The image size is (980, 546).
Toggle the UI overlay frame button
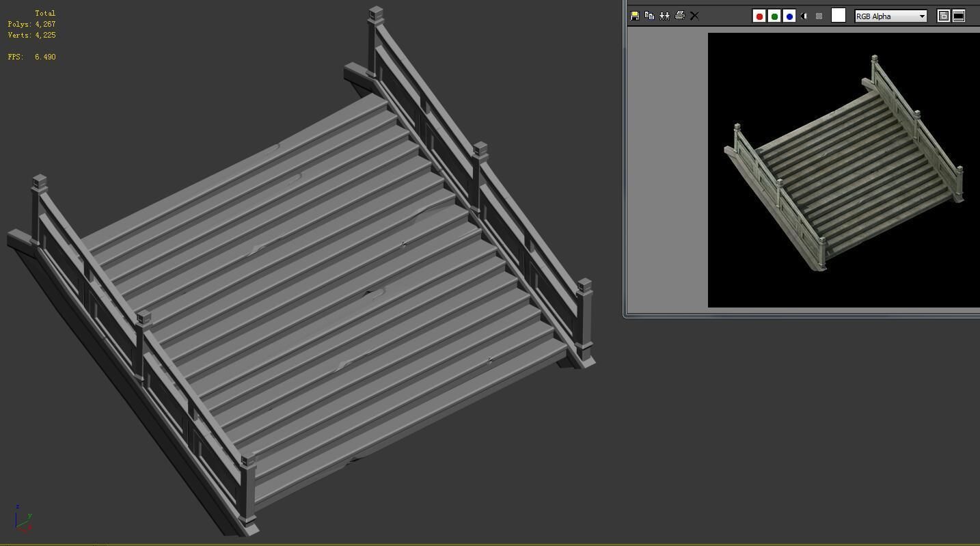943,16
